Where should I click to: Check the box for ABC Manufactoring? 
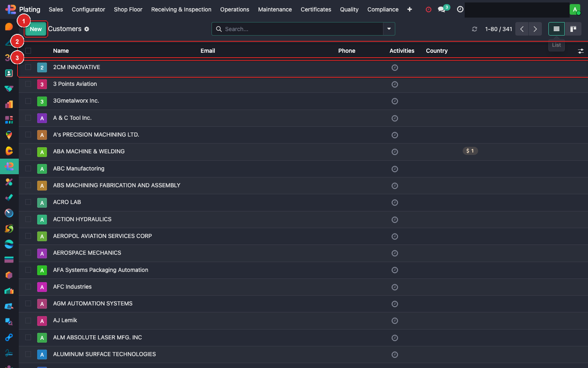click(x=28, y=168)
